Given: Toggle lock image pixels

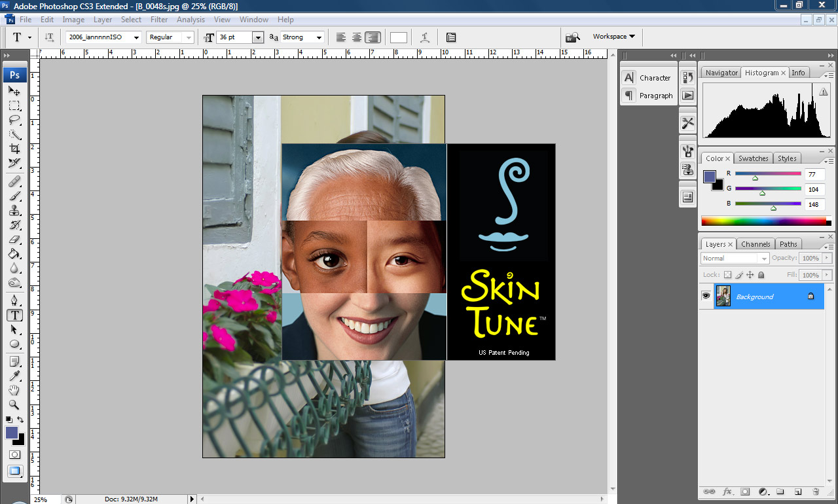Looking at the screenshot, I should click(739, 275).
